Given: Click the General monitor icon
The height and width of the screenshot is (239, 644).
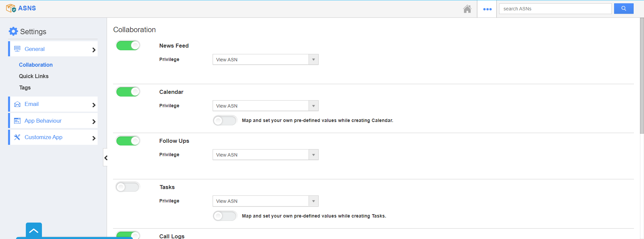Looking at the screenshot, I should coord(17,49).
